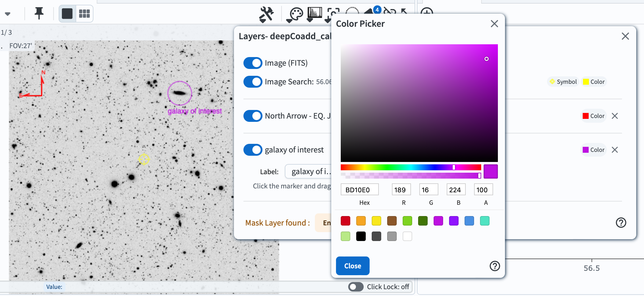Switch to grid tile view
This screenshot has height=296, width=644.
tap(85, 14)
